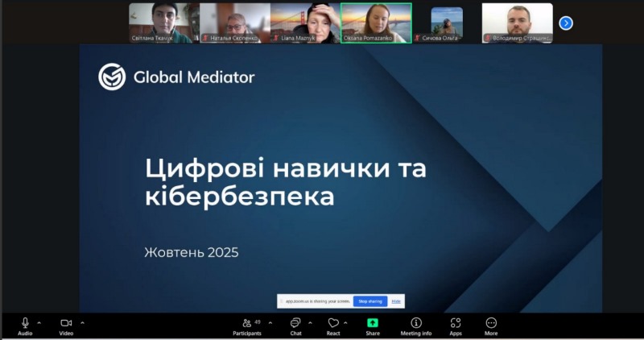Click the Stop sharing button
This screenshot has width=644, height=340.
tap(370, 301)
